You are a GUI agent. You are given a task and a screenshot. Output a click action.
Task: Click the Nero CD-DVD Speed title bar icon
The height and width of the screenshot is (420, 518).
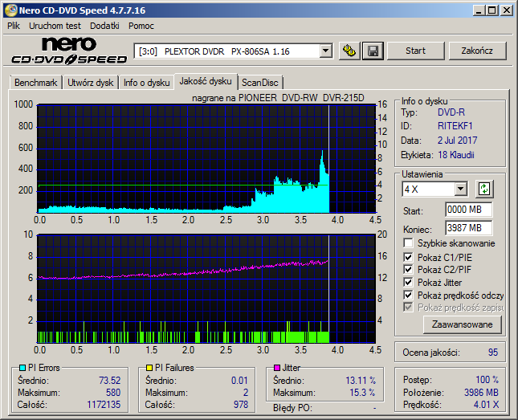11,10
